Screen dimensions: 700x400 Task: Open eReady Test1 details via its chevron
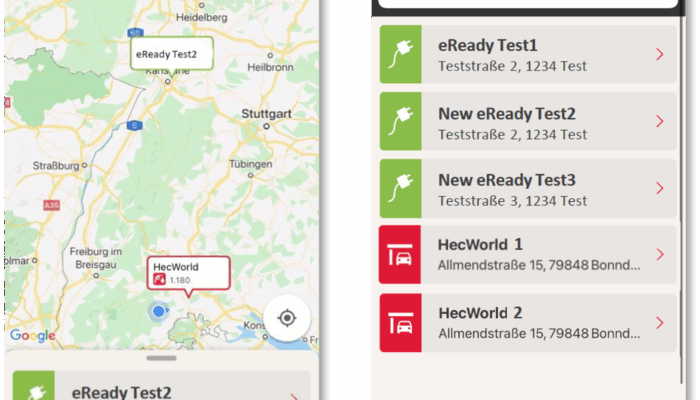click(659, 55)
